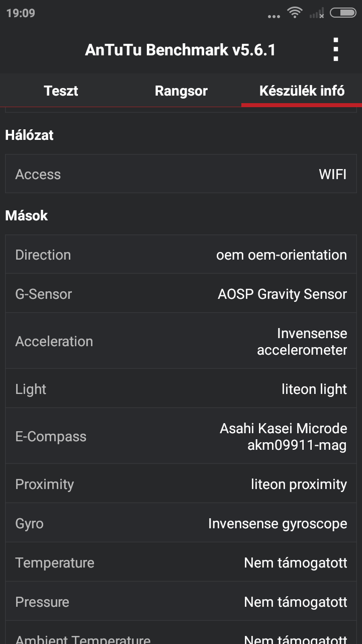The height and width of the screenshot is (644, 362).
Task: Tap the AnTuTu Benchmark v5.6.1 title
Action: pos(180,50)
